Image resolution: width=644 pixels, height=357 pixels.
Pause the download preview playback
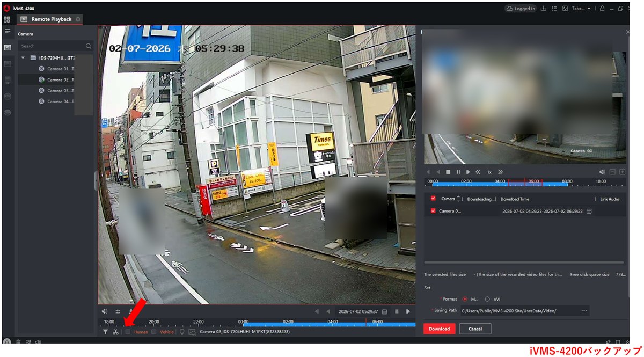click(x=458, y=172)
